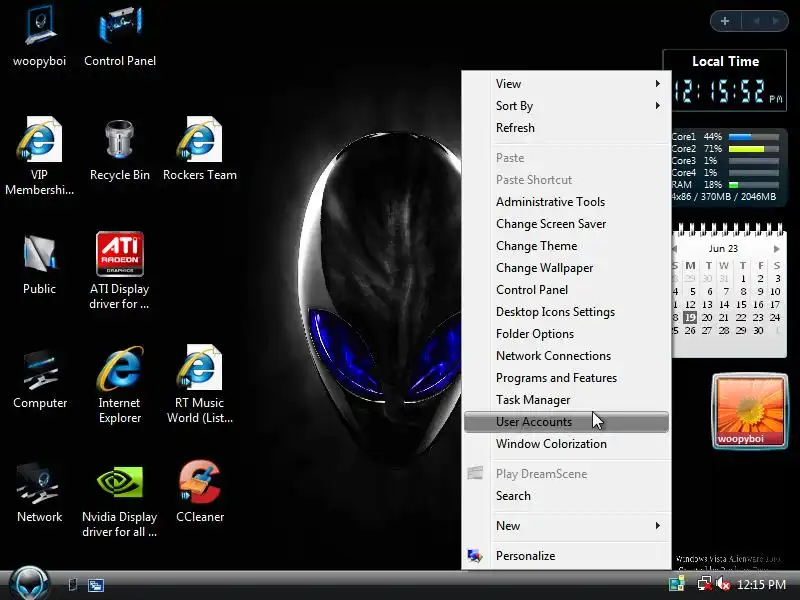Choose Control Panel in the context menu
The image size is (800, 600).
[x=566, y=289]
